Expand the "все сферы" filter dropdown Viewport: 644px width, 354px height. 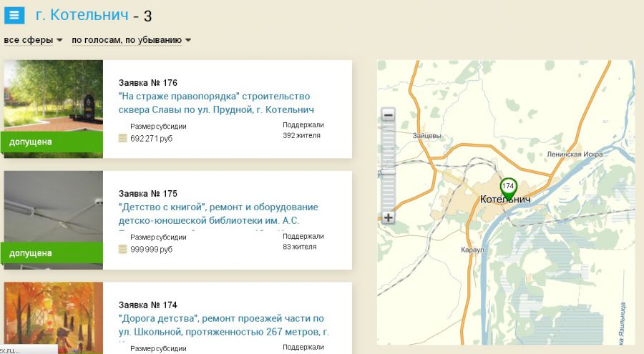click(33, 40)
